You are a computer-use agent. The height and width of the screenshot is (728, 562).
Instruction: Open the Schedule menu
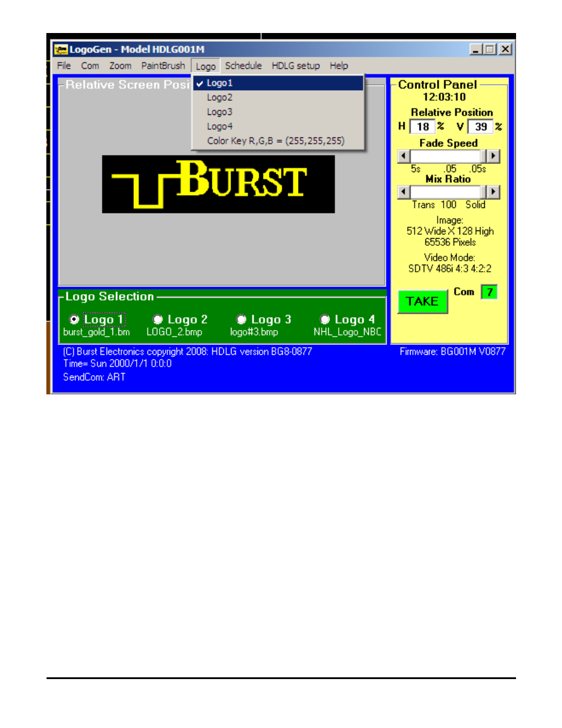click(243, 66)
